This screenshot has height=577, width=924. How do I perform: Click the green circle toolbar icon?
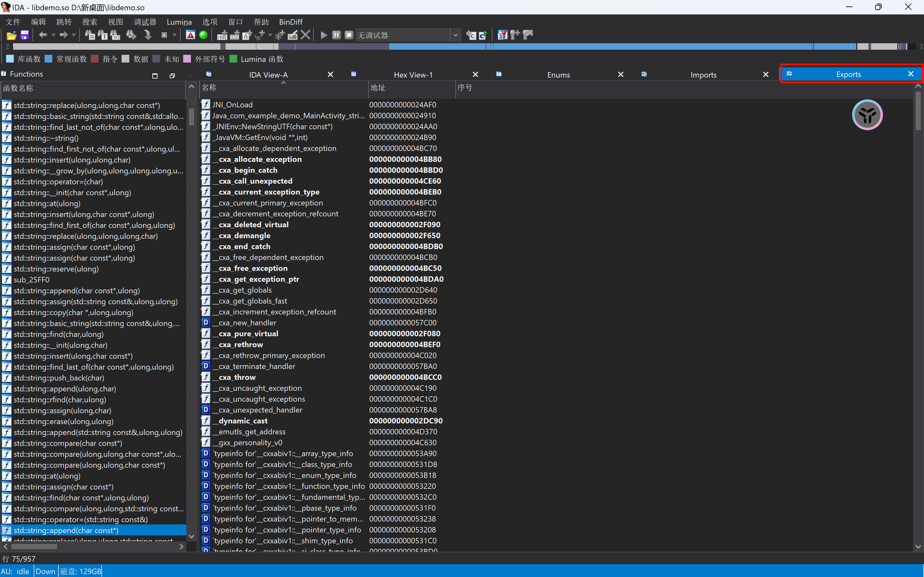tap(203, 35)
